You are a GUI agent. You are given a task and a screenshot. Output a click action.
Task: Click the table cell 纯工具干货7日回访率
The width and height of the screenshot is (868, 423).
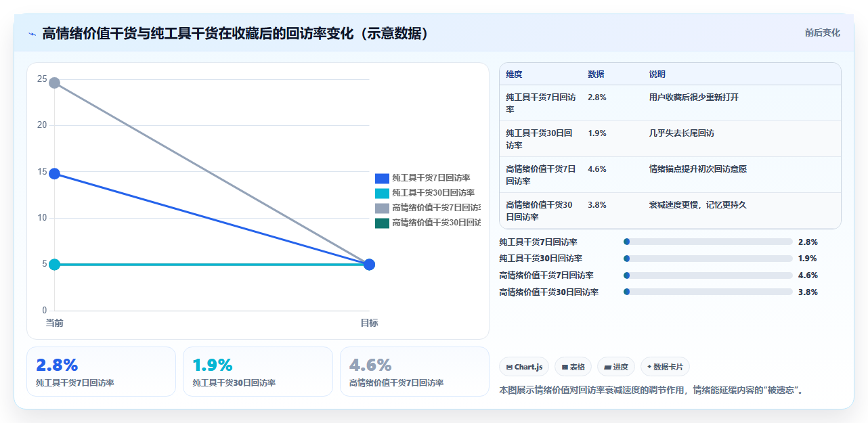pos(541,103)
